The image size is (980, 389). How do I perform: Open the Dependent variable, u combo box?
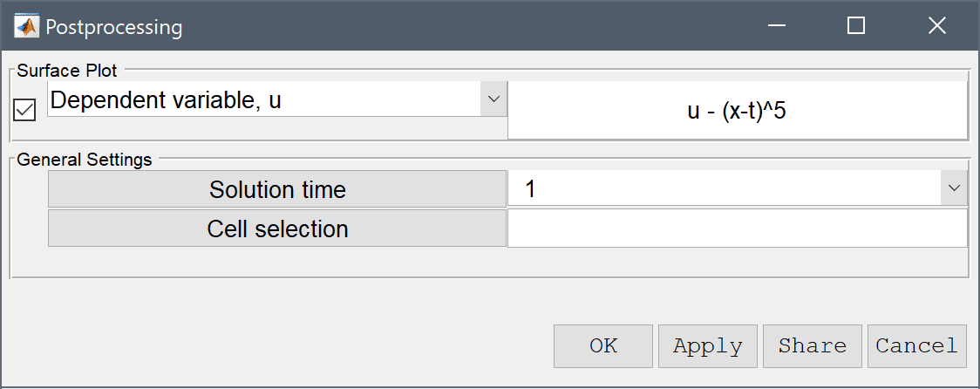click(x=277, y=99)
